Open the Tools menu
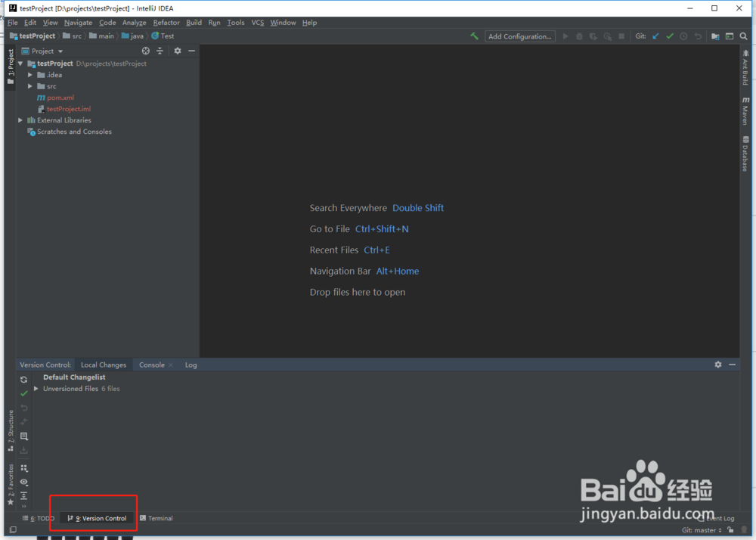The width and height of the screenshot is (756, 540). point(236,23)
